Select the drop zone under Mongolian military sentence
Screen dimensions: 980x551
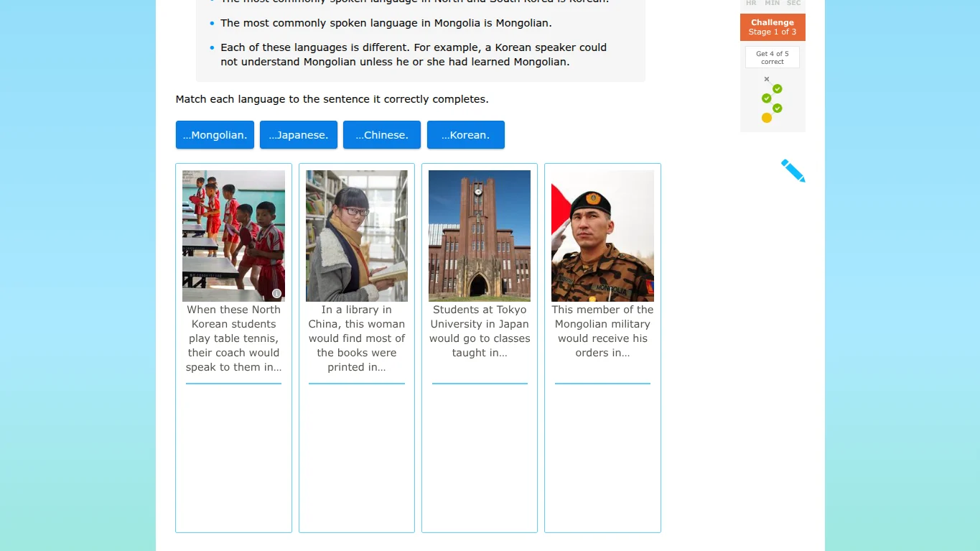pyautogui.click(x=602, y=456)
